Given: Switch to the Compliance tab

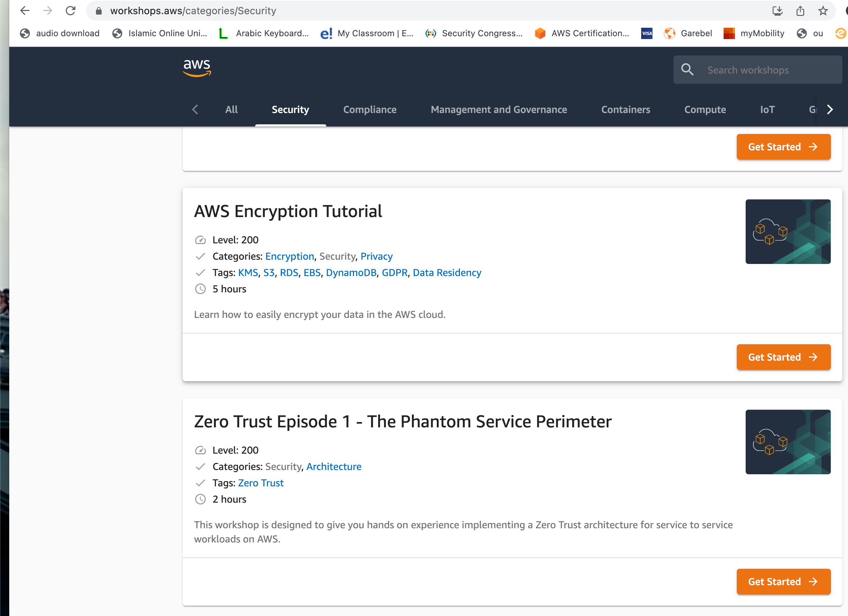Looking at the screenshot, I should 369,109.
